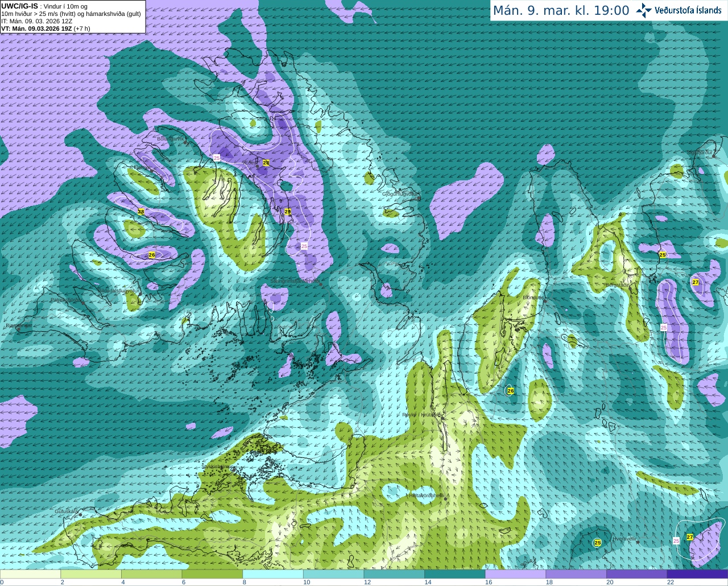Select the 6–8 m/s olive green legend swatch
This screenshot has height=586, width=728.
click(x=212, y=574)
